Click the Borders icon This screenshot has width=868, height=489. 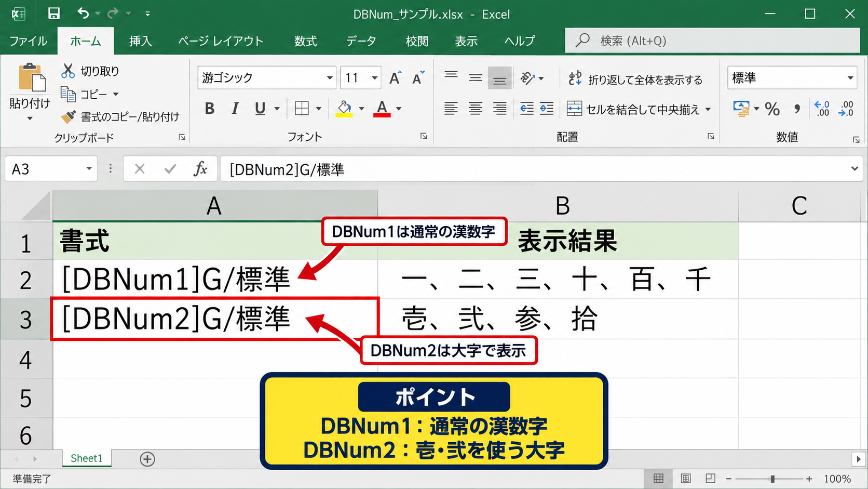click(x=302, y=108)
